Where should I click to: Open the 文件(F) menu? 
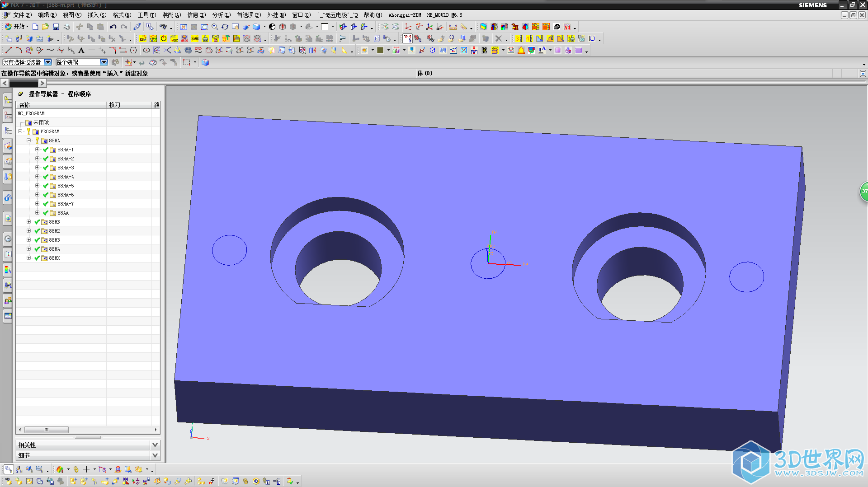pyautogui.click(x=22, y=15)
